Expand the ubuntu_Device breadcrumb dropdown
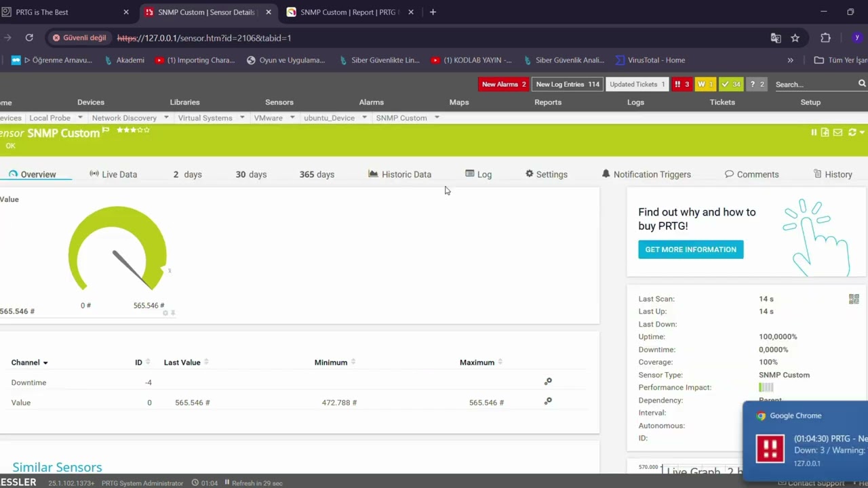 point(364,117)
